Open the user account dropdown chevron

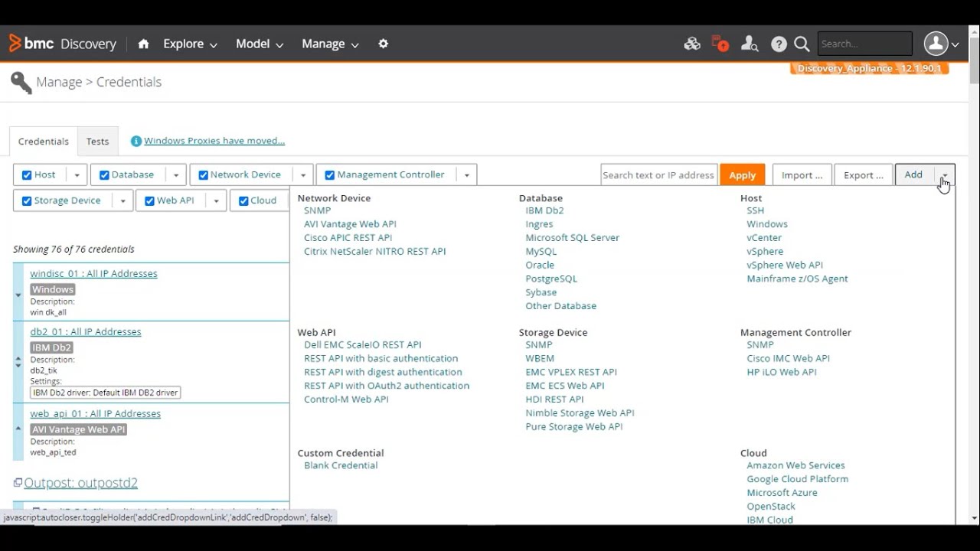955,44
